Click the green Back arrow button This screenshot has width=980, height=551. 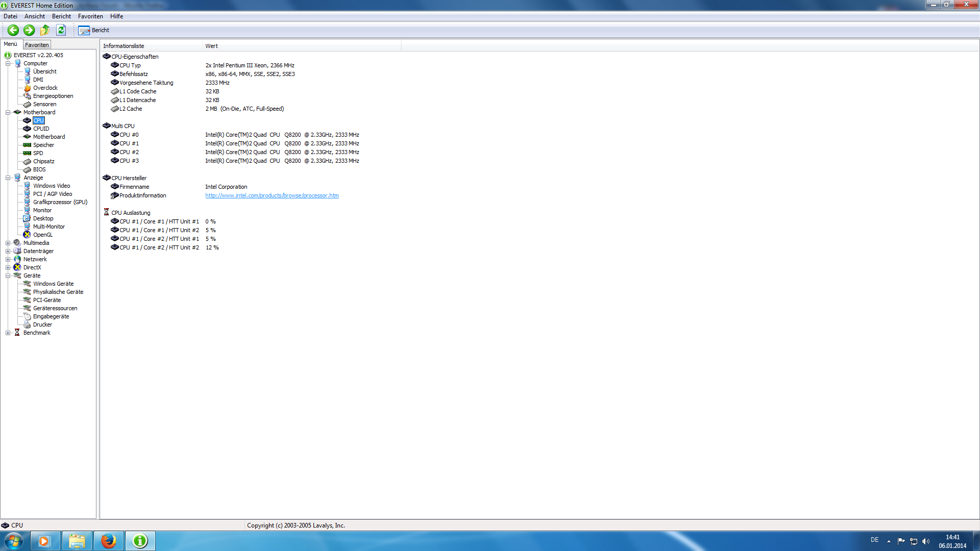pyautogui.click(x=13, y=30)
